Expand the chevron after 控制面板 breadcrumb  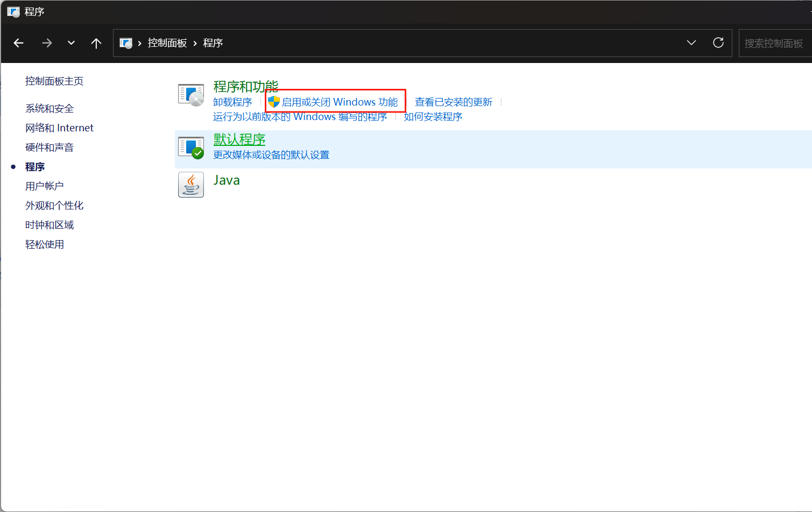[x=195, y=43]
